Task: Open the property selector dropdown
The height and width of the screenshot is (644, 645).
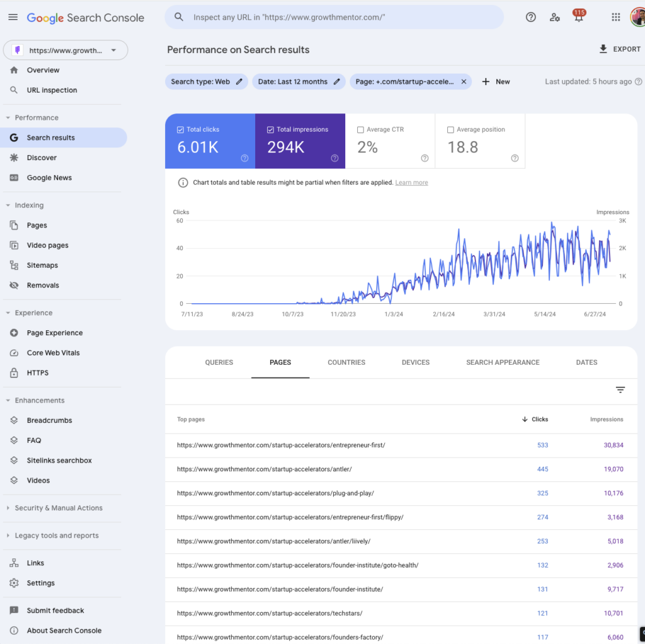Action: pos(66,50)
